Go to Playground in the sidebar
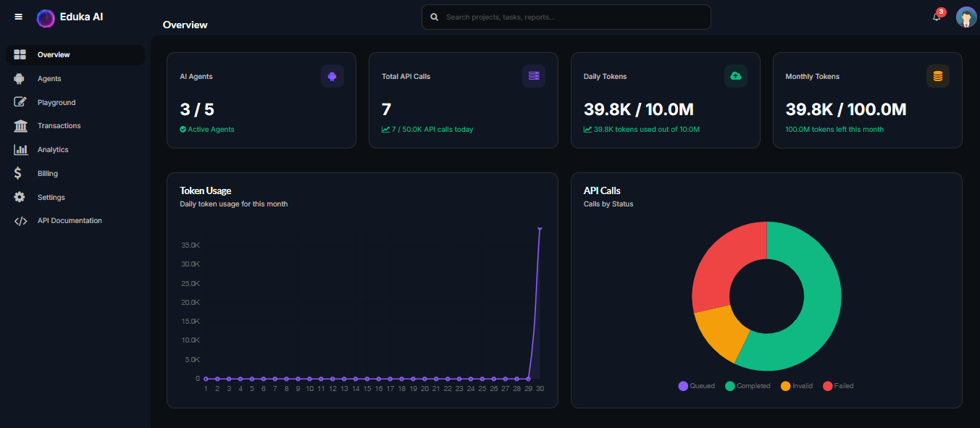 56,103
